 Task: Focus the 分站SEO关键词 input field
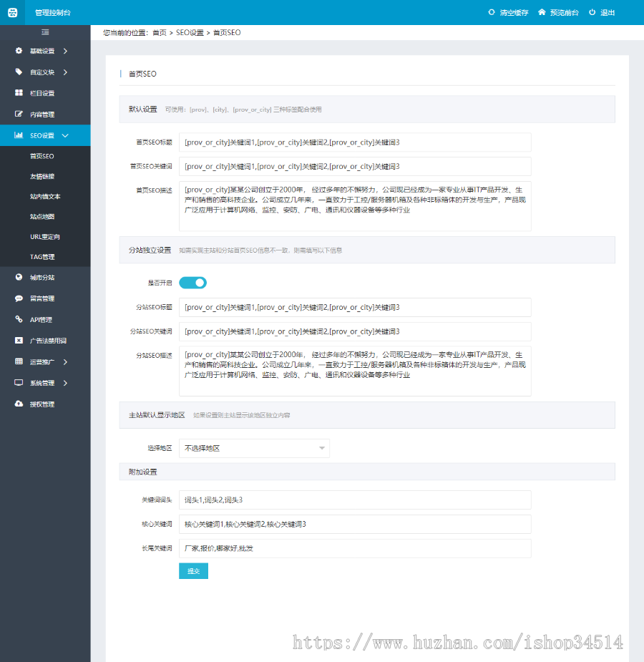click(x=355, y=331)
